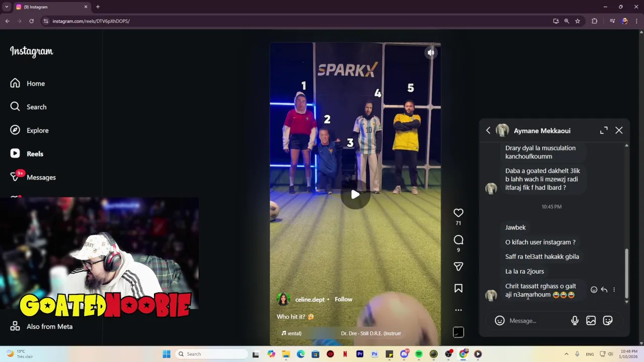Attach a photo with the image icon
This screenshot has width=644, height=362.
[591, 321]
